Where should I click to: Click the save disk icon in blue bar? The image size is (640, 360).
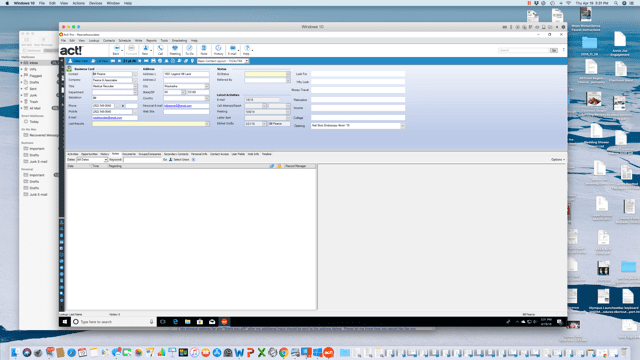pos(153,61)
